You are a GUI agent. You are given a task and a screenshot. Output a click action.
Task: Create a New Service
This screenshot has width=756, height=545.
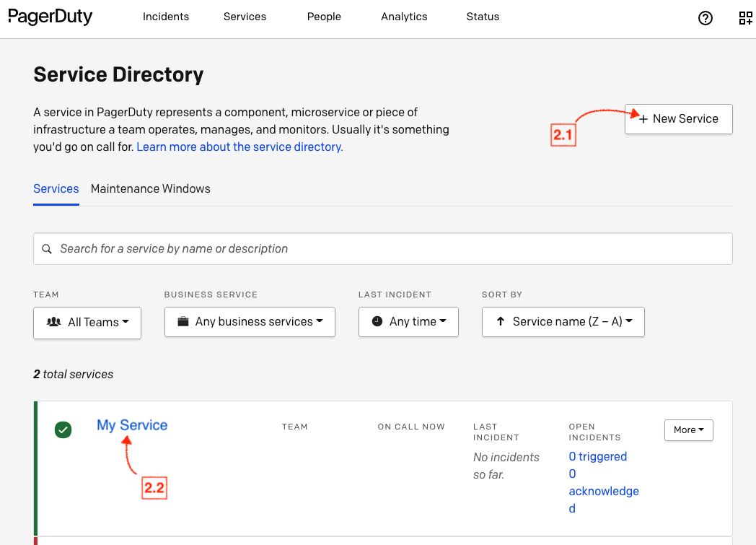coord(678,118)
